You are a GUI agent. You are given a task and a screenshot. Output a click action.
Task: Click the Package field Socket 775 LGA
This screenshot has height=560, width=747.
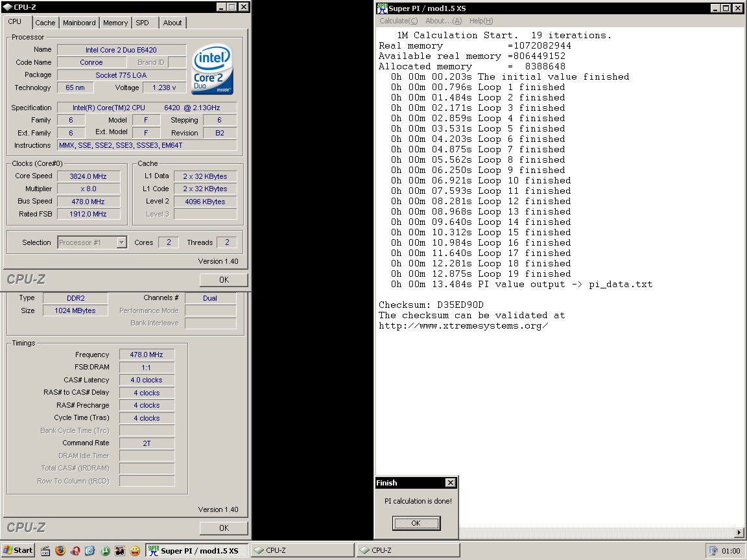tap(121, 75)
